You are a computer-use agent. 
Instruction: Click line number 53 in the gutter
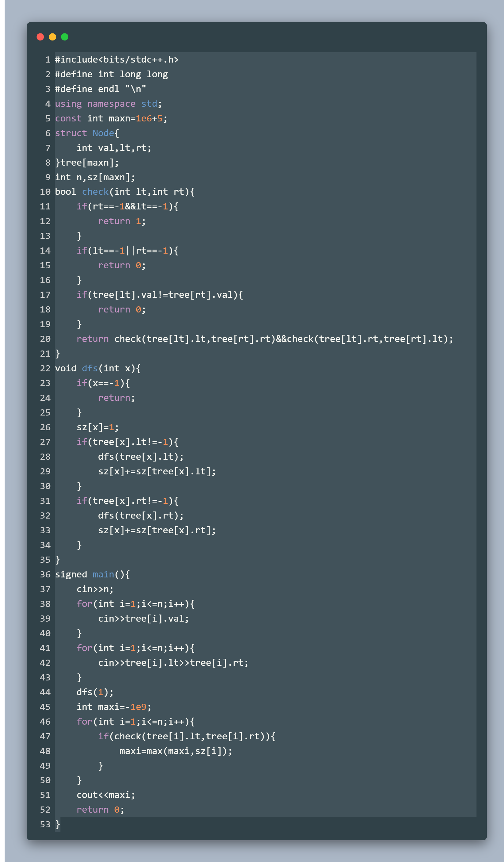[x=45, y=824]
